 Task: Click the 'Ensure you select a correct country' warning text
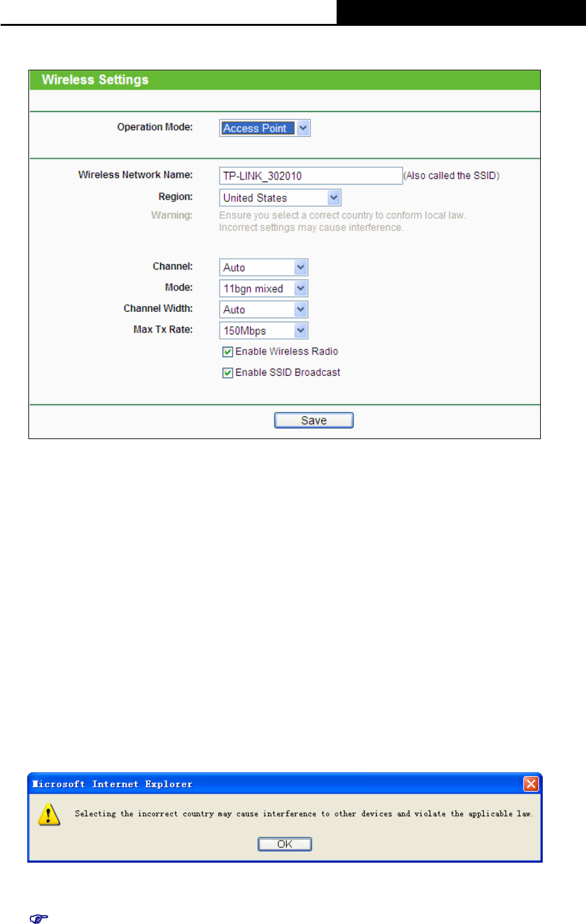click(x=342, y=215)
